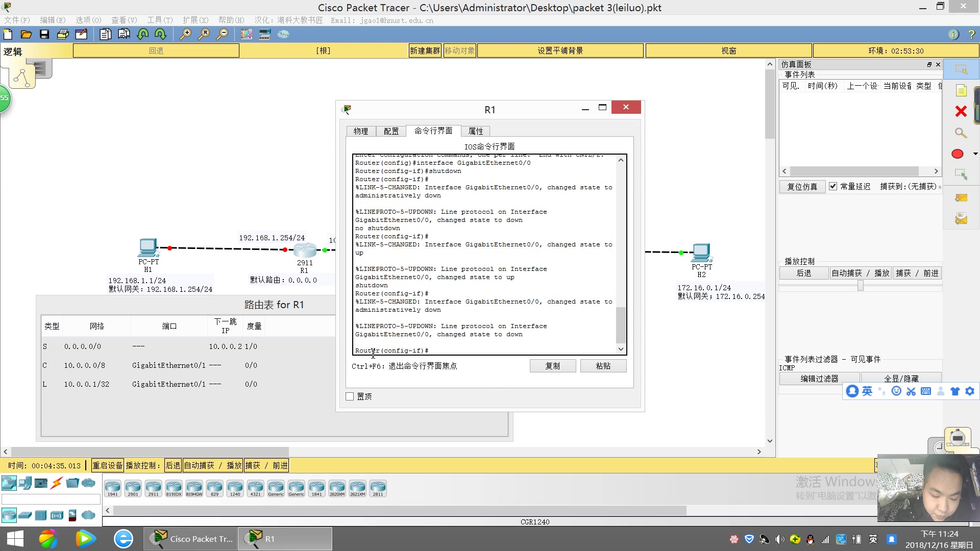Click the Paste toolbar icon
980x551 pixels.
[124, 34]
